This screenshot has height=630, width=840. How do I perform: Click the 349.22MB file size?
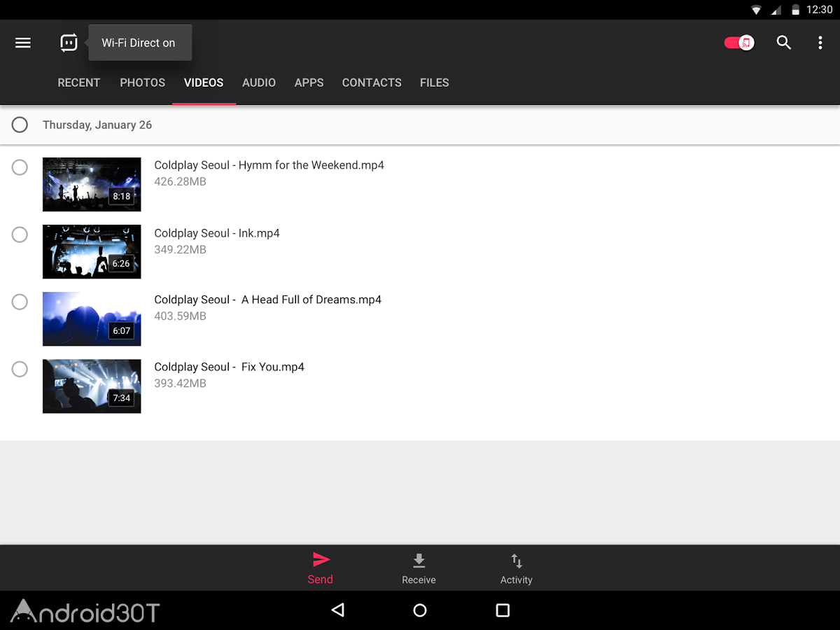coord(180,250)
